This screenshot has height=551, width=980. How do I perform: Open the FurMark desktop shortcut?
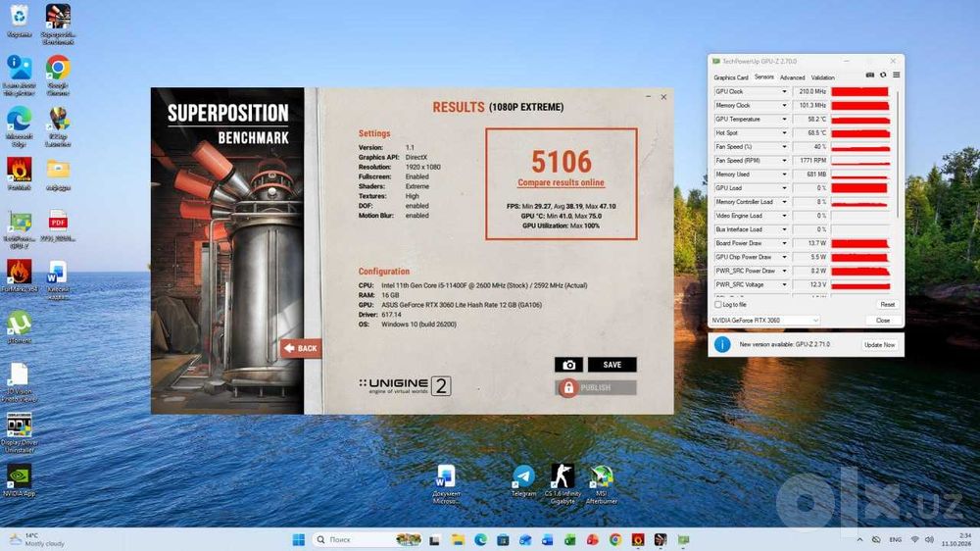[20, 174]
